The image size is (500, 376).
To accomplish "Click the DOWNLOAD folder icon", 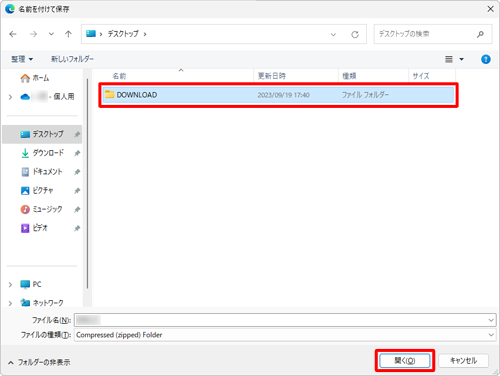I will (x=110, y=95).
